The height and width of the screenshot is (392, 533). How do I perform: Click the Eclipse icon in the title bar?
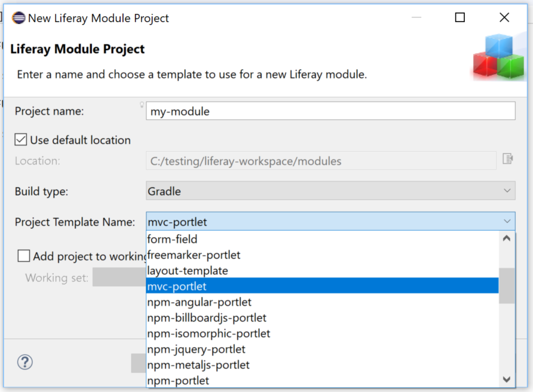[x=19, y=18]
